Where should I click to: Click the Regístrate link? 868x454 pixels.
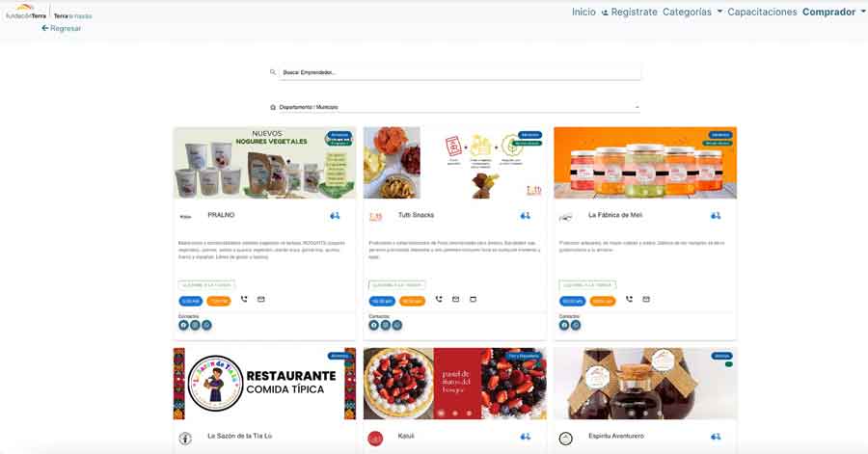coord(630,12)
